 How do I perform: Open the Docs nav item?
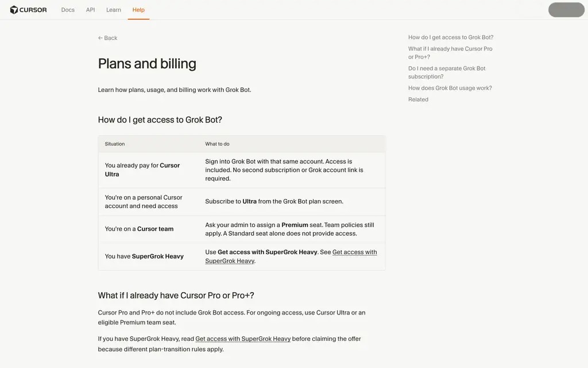click(x=68, y=10)
